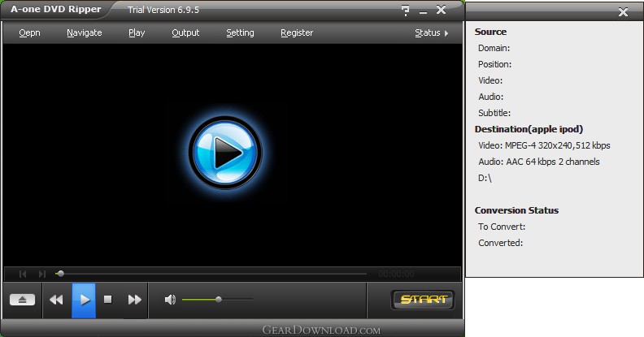Mute audio via the speaker icon
Image resolution: width=644 pixels, height=337 pixels.
(170, 300)
